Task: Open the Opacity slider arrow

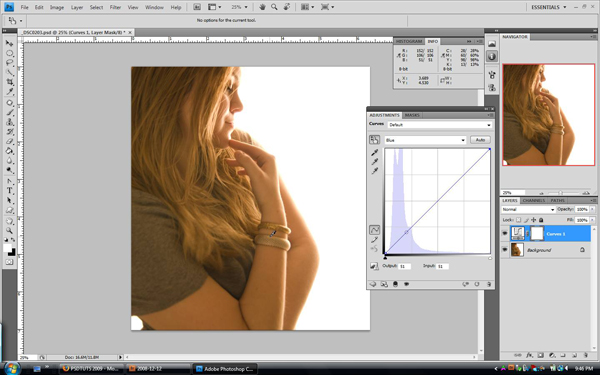Action: point(592,209)
